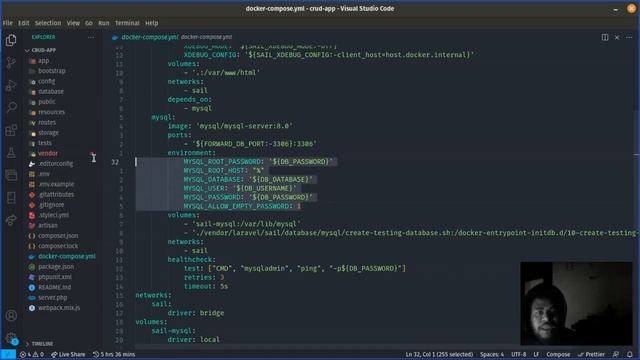This screenshot has height=360, width=640.
Task: Open the Help menu
Action: [x=151, y=23]
